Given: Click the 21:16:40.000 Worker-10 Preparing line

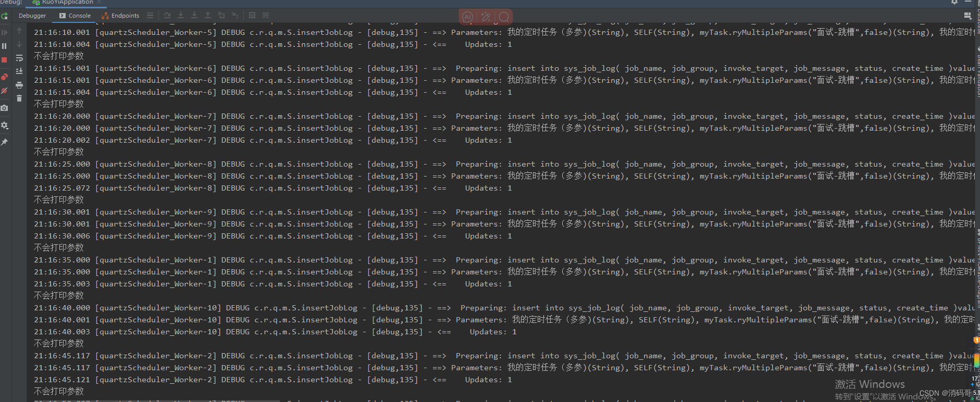Looking at the screenshot, I should pyautogui.click(x=504, y=308).
